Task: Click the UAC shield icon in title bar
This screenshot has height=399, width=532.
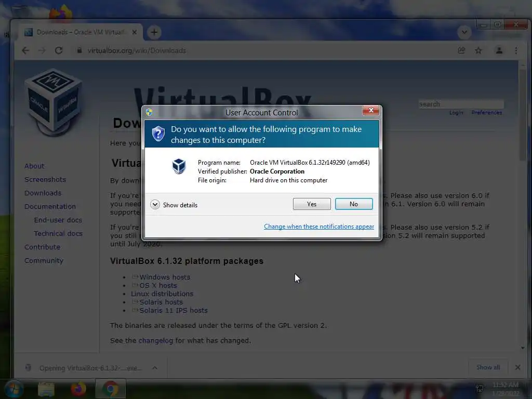Action: point(149,112)
